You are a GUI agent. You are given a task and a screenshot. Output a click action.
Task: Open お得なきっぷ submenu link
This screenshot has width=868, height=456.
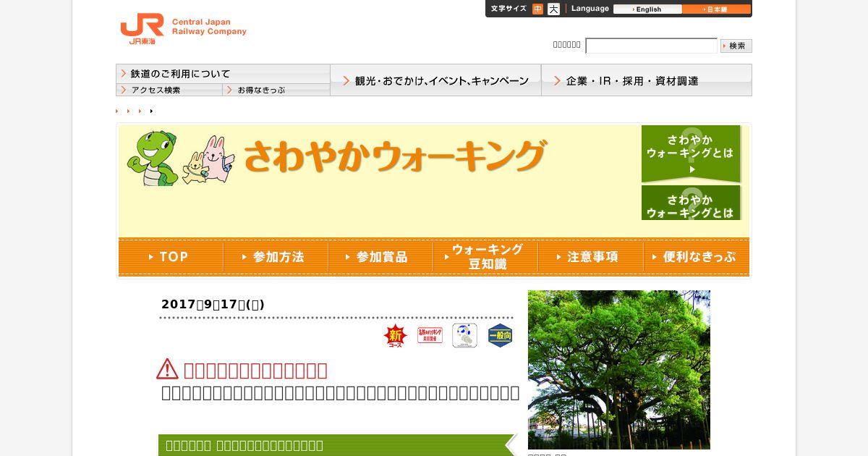click(x=276, y=90)
